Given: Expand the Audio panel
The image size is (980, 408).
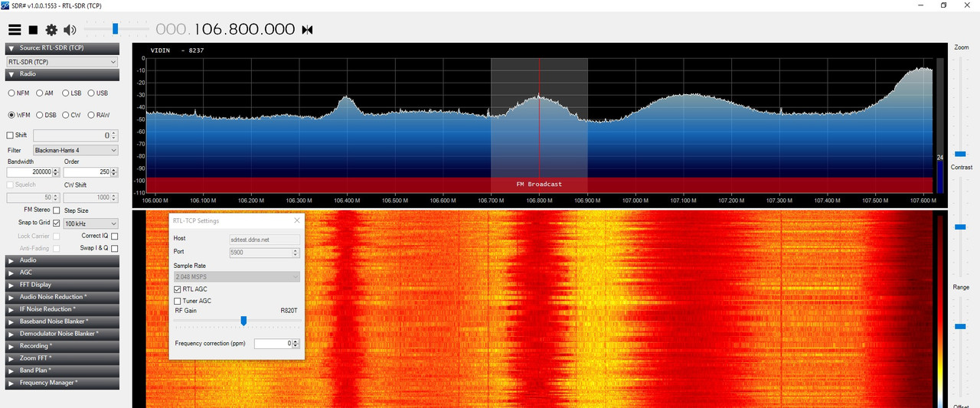Looking at the screenshot, I should coord(62,260).
